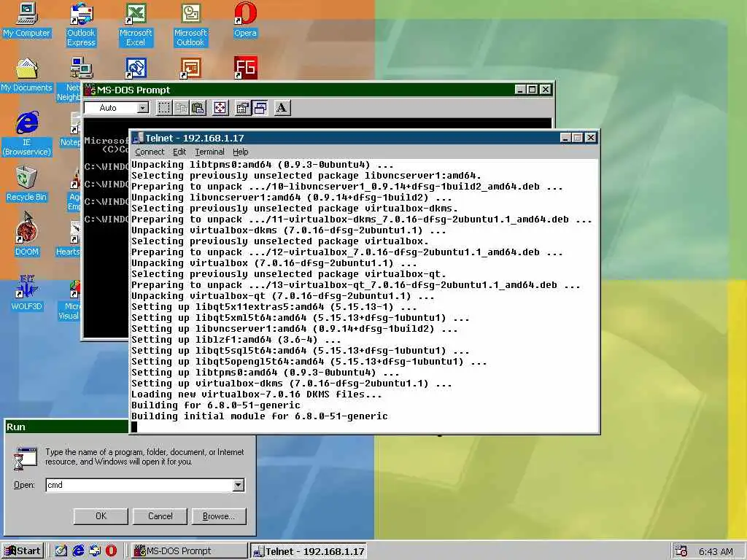Toggle the Background button in MS-DOS Prompt toolbar
The width and height of the screenshot is (747, 560).
tap(260, 108)
